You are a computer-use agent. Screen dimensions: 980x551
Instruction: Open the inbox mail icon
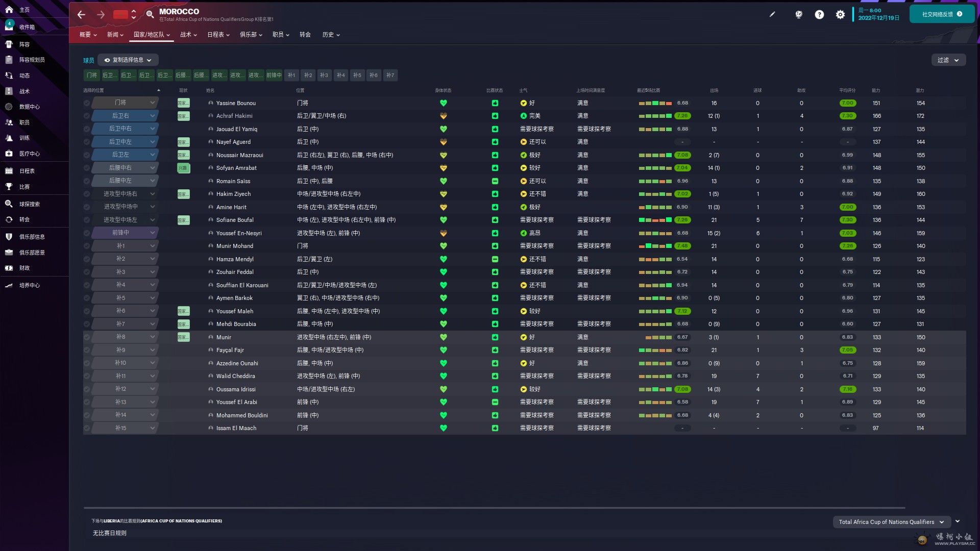pyautogui.click(x=9, y=27)
